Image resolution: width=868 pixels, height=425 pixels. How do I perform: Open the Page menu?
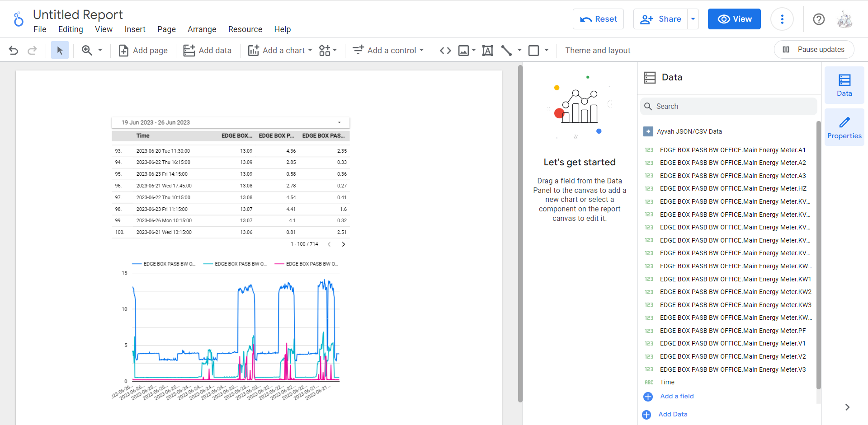tap(166, 29)
